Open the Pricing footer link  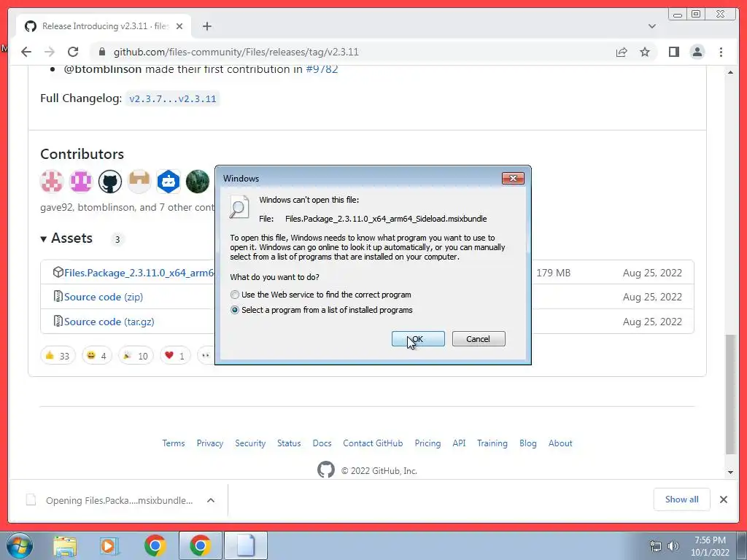click(x=427, y=443)
